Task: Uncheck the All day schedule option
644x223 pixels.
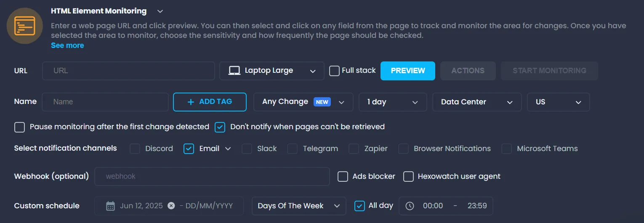Action: click(359, 206)
